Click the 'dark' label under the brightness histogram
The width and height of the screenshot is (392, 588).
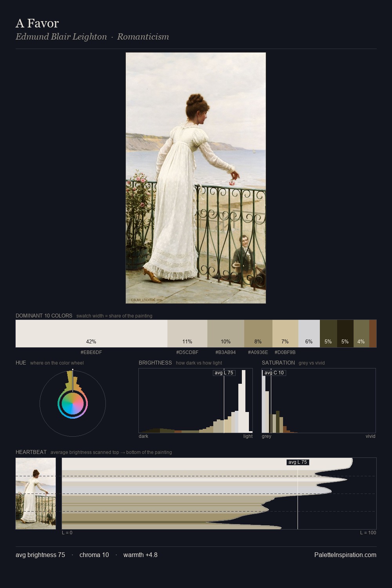[x=143, y=436]
